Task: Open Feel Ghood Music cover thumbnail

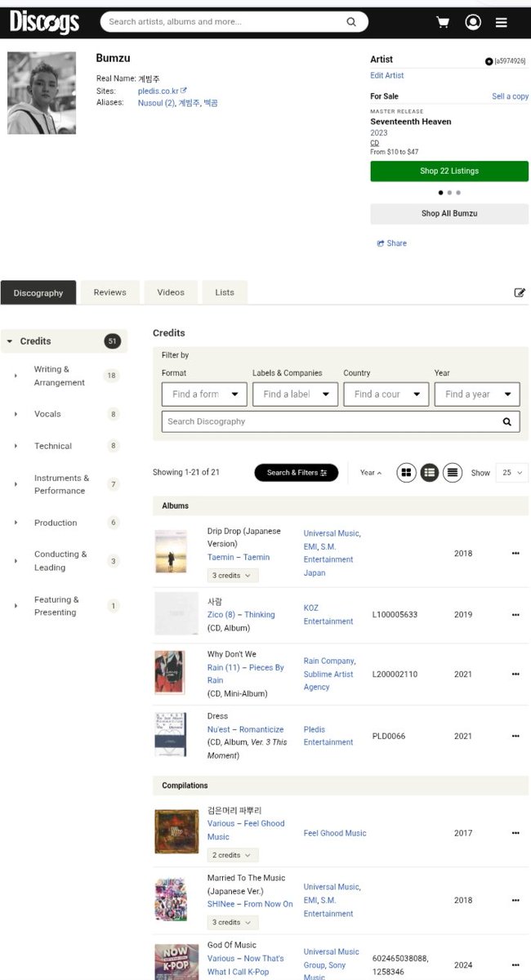Action: click(x=176, y=831)
